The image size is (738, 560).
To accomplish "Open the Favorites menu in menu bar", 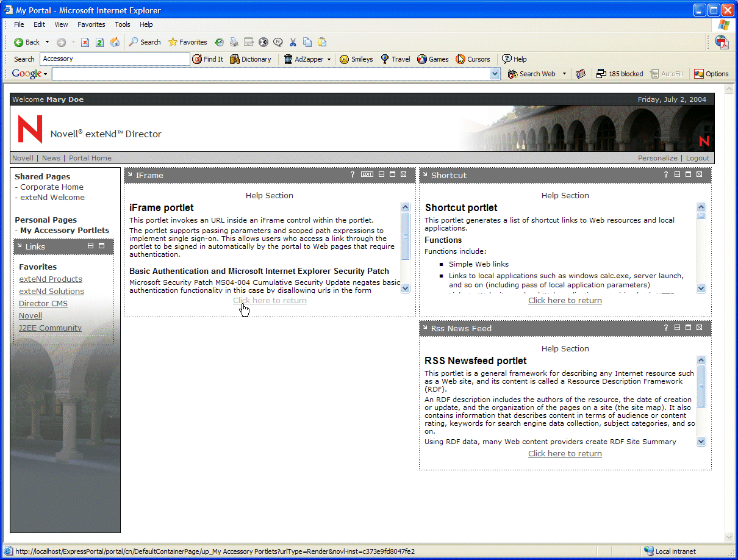I will [x=91, y=24].
